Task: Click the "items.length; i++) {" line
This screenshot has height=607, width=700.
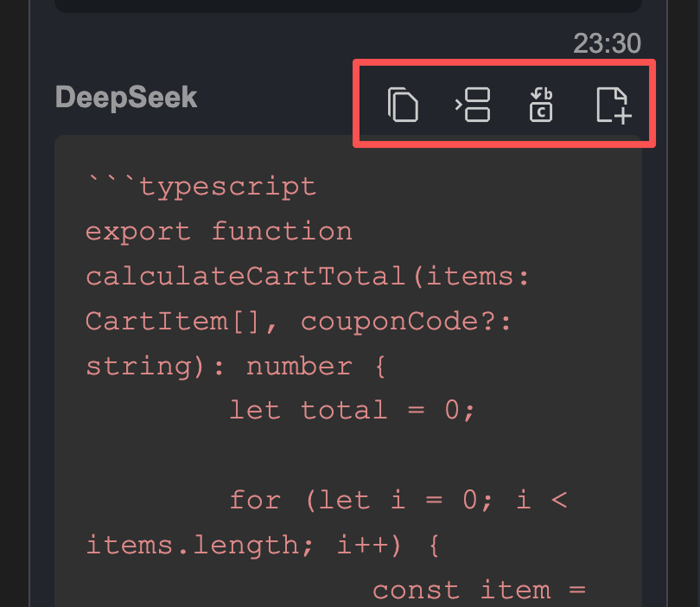Action: [x=263, y=545]
